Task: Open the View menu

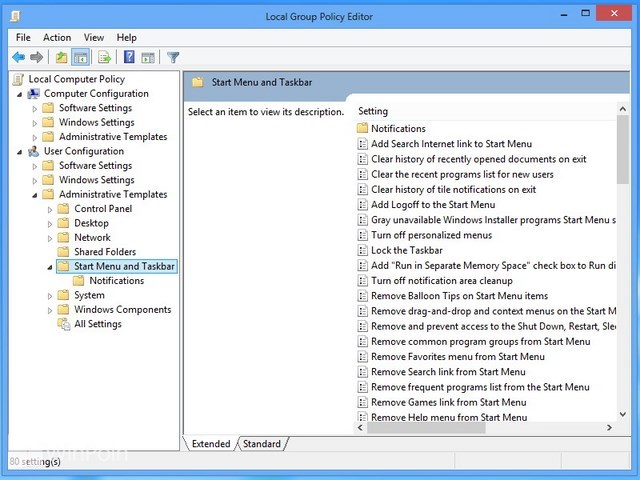Action: pos(94,38)
